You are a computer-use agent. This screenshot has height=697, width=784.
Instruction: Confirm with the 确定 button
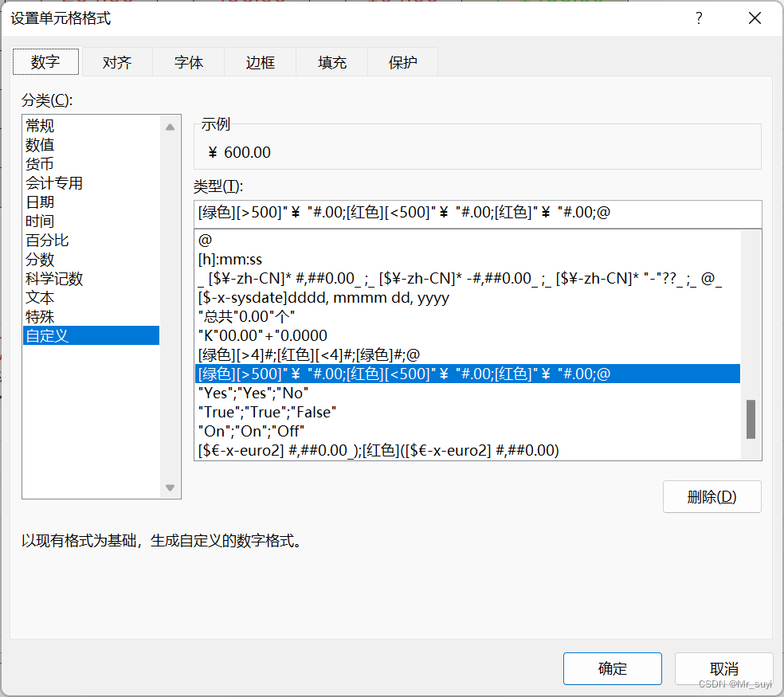click(612, 668)
